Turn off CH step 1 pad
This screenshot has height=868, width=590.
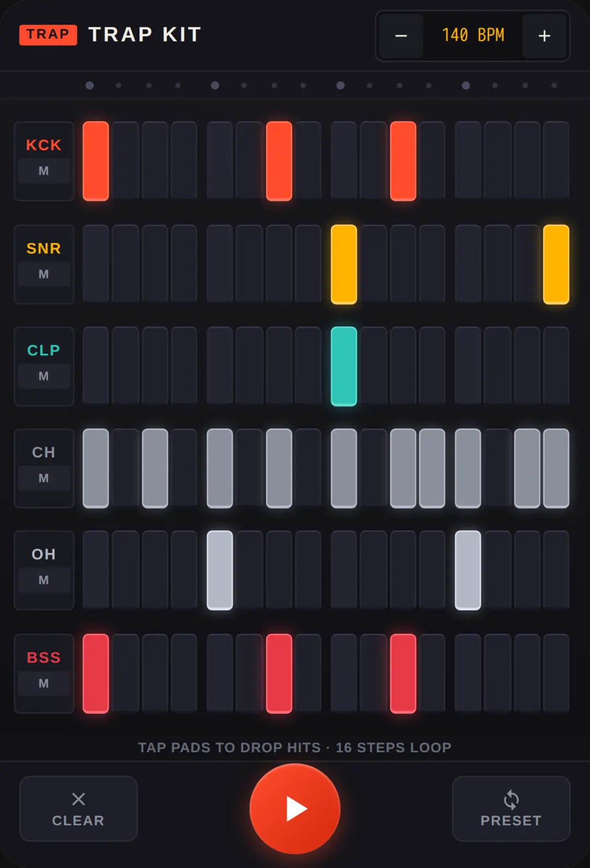click(x=96, y=468)
